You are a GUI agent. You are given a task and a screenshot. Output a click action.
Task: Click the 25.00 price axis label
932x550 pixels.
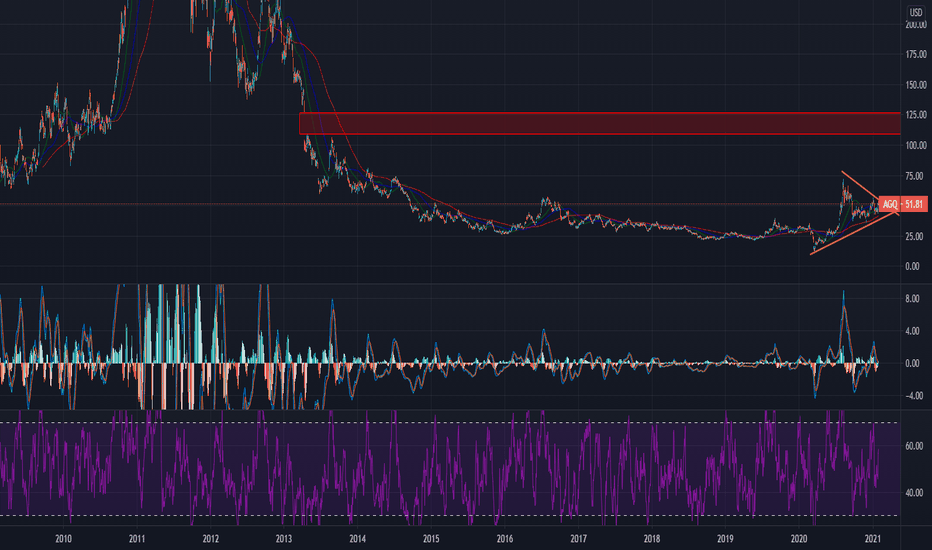pyautogui.click(x=915, y=237)
